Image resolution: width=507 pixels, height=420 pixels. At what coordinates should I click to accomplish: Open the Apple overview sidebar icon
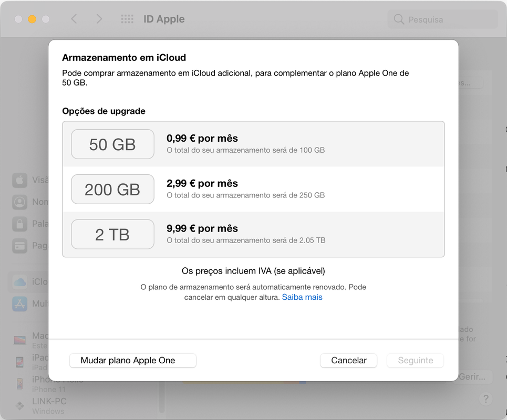(20, 180)
